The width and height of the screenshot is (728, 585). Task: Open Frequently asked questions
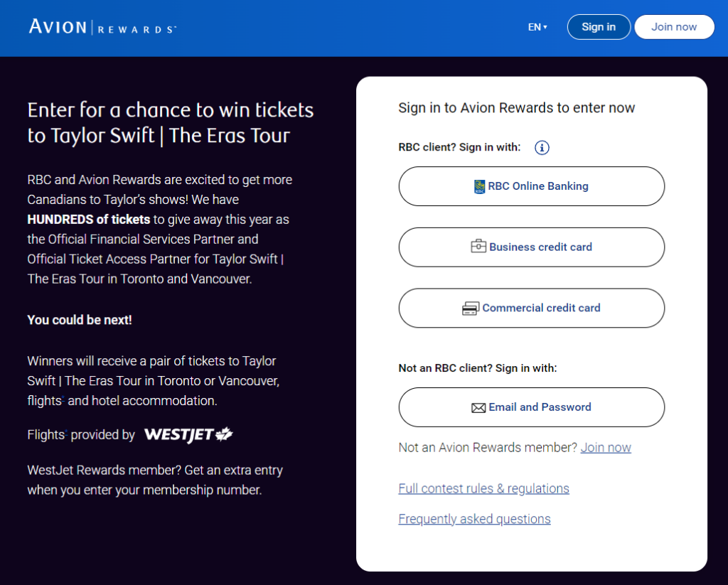coord(474,519)
